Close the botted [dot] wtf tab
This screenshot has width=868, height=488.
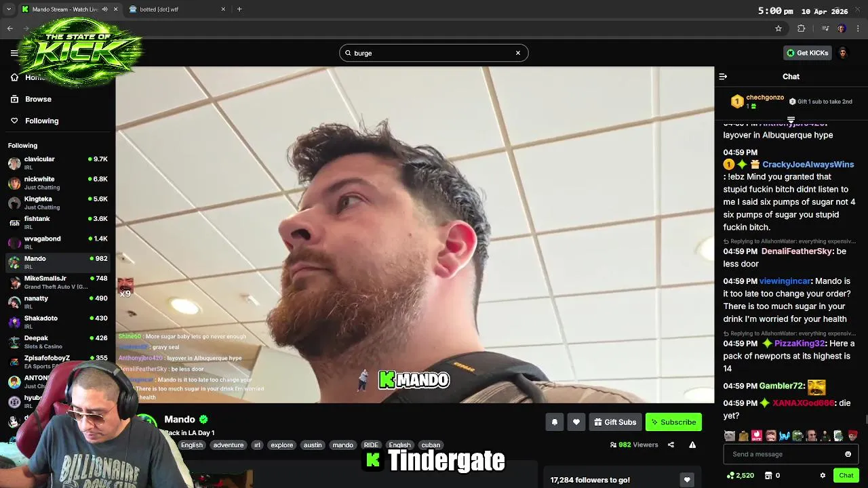(x=223, y=9)
